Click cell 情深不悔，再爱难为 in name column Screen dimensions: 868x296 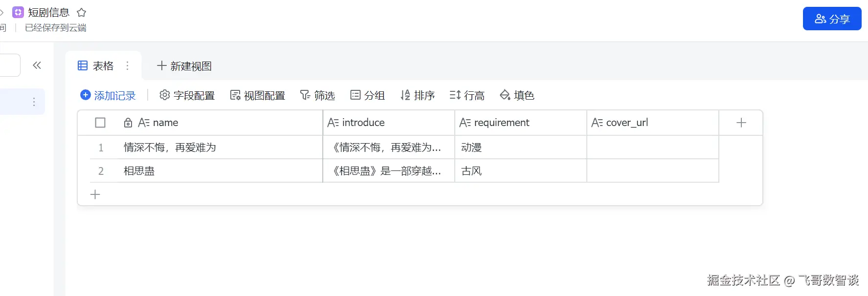(221, 147)
